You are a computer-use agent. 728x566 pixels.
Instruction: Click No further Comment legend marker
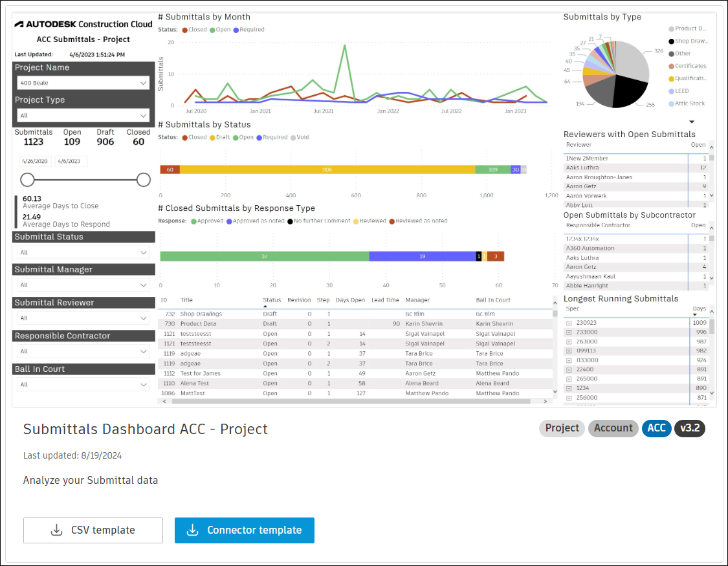pyautogui.click(x=290, y=221)
